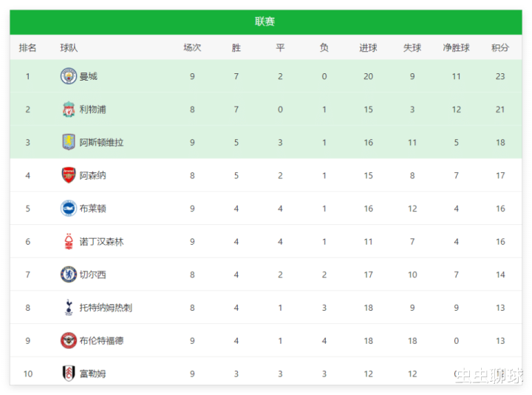Click the 排名 column header
The image size is (532, 395).
coord(27,47)
